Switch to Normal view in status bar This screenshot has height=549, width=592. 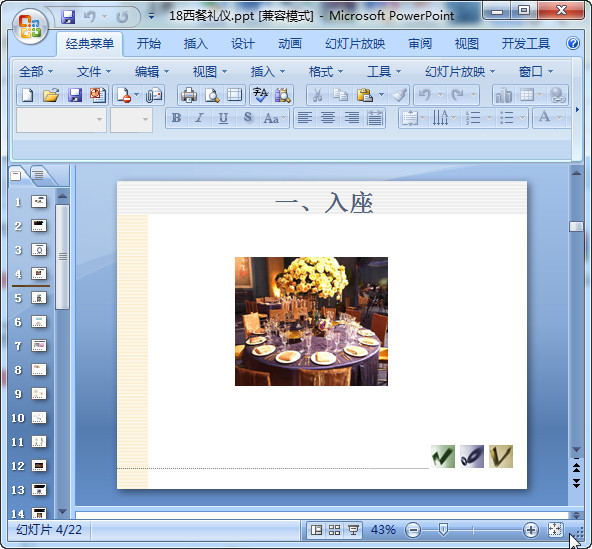(316, 530)
